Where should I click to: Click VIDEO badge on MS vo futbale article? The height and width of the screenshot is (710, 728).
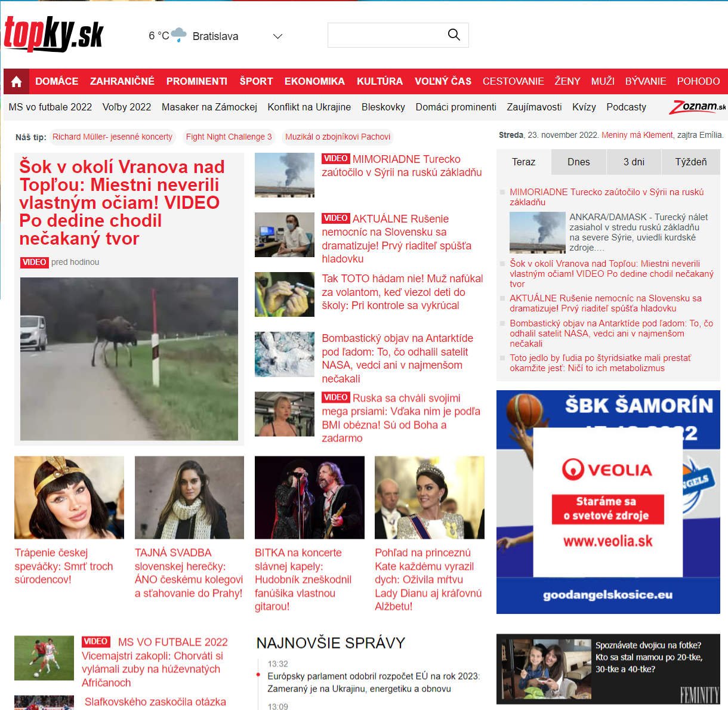pos(95,641)
